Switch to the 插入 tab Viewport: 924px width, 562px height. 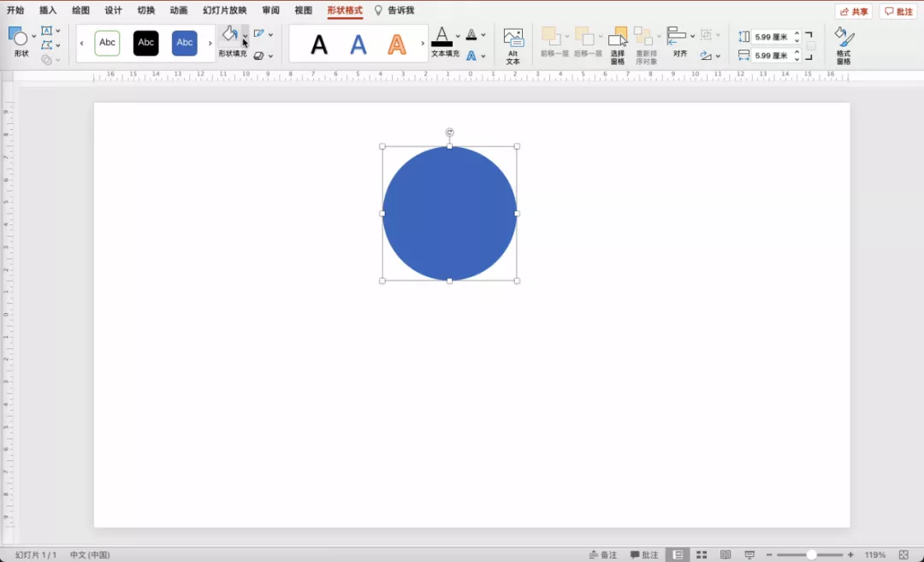pyautogui.click(x=48, y=10)
